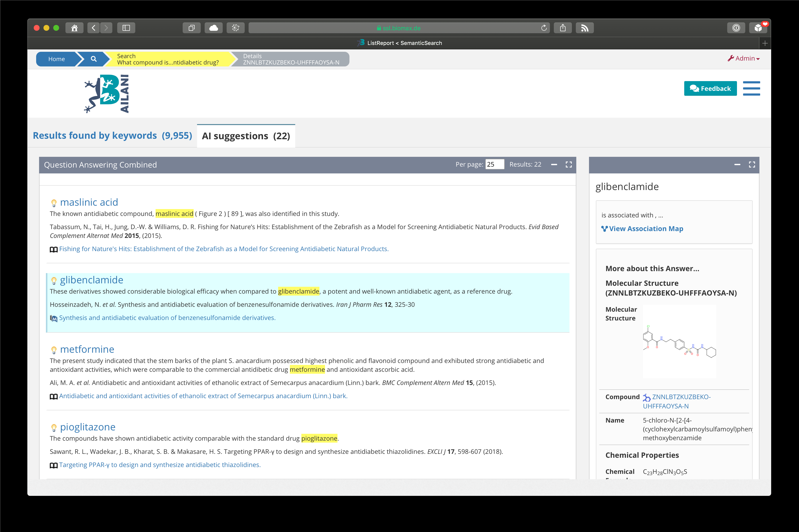This screenshot has width=799, height=532.
Task: Click the cube extension icon with heart badge
Action: coord(758,28)
